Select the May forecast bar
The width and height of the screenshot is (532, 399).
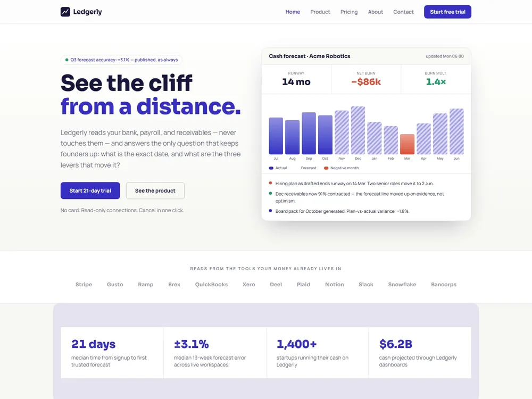tap(440, 134)
